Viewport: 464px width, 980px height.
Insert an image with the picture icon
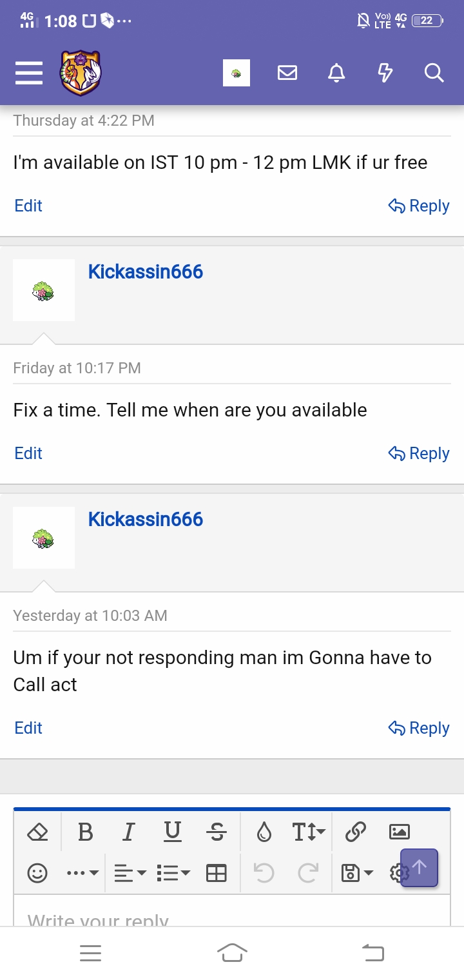tap(400, 832)
